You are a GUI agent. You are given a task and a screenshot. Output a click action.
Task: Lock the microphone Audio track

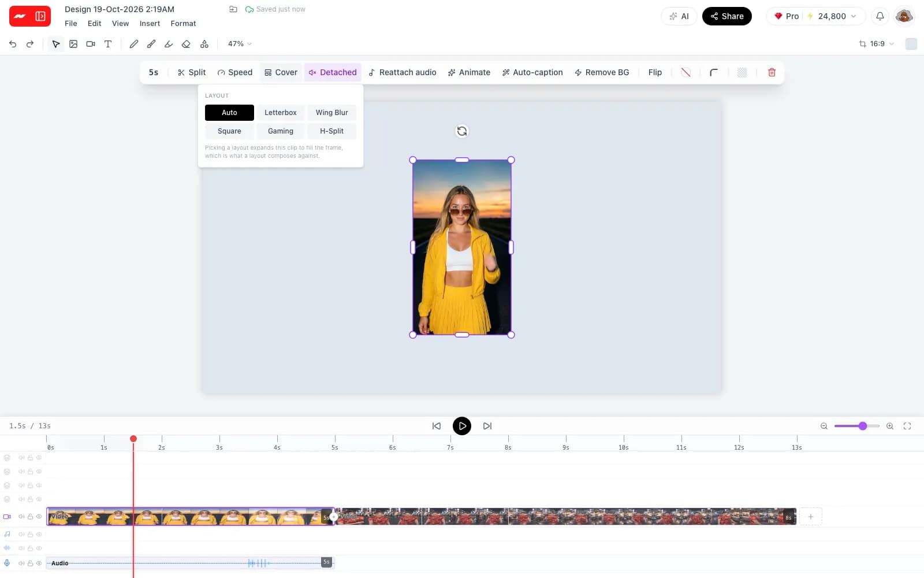[x=31, y=563]
